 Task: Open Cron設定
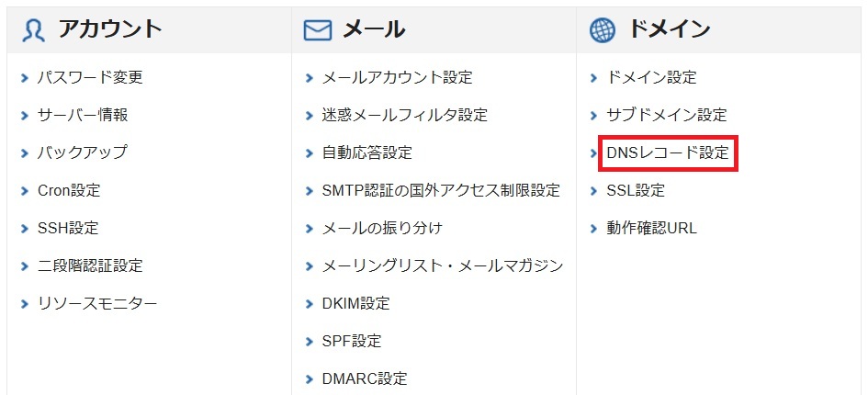click(69, 190)
